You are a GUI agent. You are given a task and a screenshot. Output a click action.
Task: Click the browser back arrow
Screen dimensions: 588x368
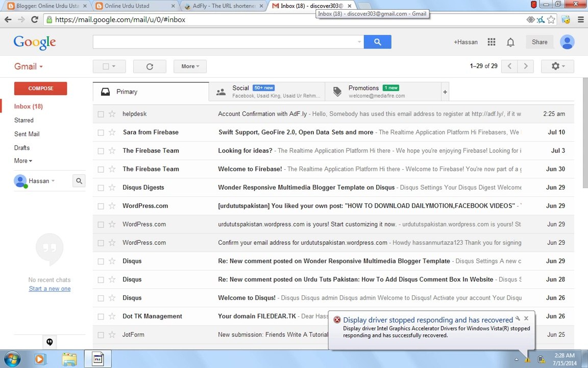tap(8, 19)
